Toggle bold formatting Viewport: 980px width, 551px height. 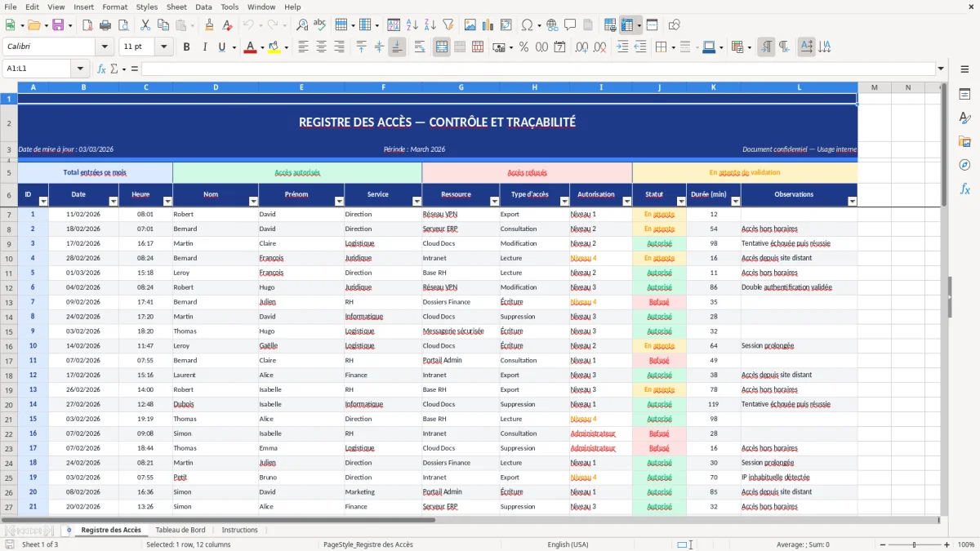click(x=186, y=47)
